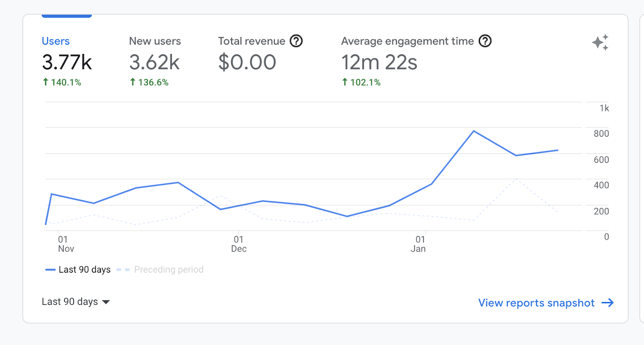644x345 pixels.
Task: Click the $0.00 revenue value
Action: [x=247, y=62]
